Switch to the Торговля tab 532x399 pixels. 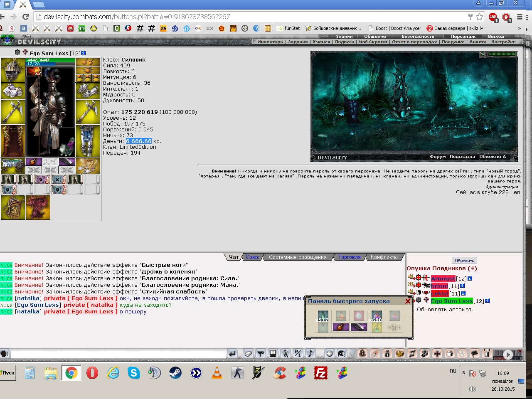click(x=349, y=257)
